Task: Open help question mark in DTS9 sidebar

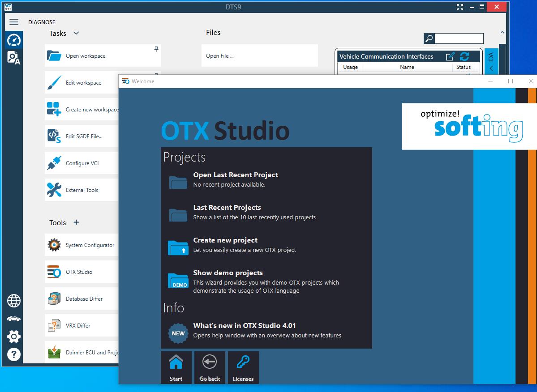Action: 14,355
